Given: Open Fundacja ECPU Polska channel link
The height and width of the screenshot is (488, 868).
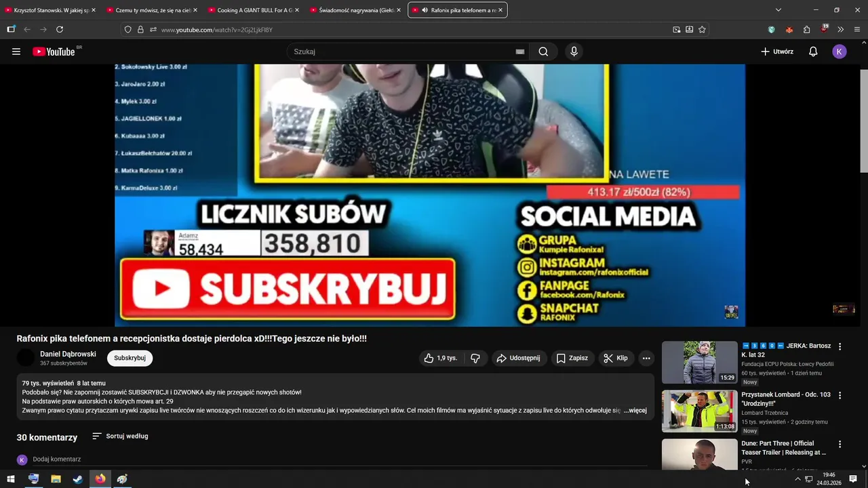Looking at the screenshot, I should tap(787, 364).
